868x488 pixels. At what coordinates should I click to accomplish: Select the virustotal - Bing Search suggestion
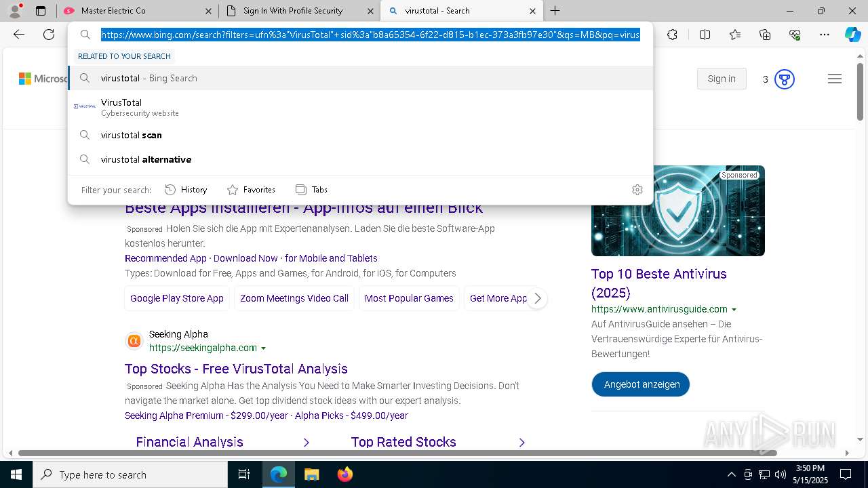coord(360,78)
